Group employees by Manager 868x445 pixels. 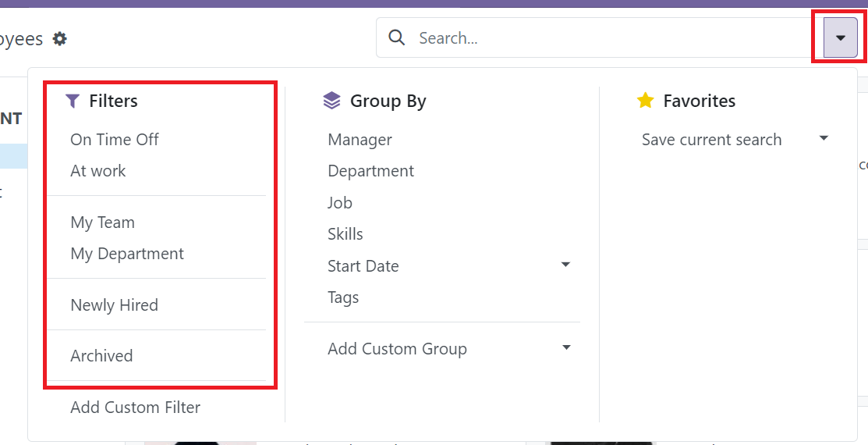[x=360, y=140]
